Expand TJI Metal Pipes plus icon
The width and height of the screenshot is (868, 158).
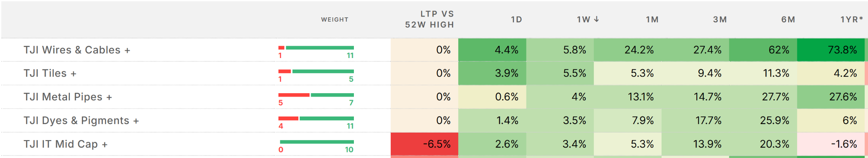tap(109, 97)
